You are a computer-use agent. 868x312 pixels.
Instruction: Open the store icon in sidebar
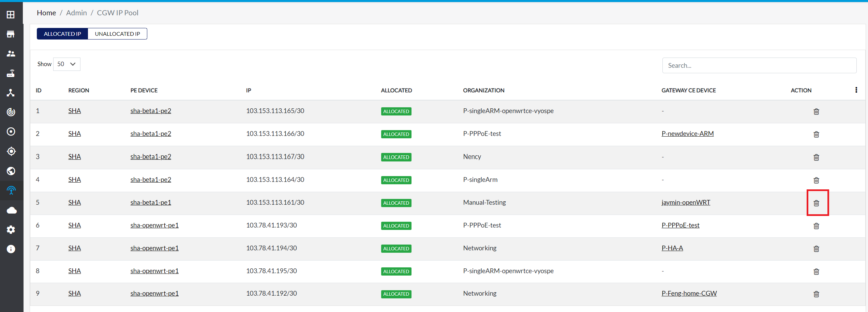pos(11,34)
